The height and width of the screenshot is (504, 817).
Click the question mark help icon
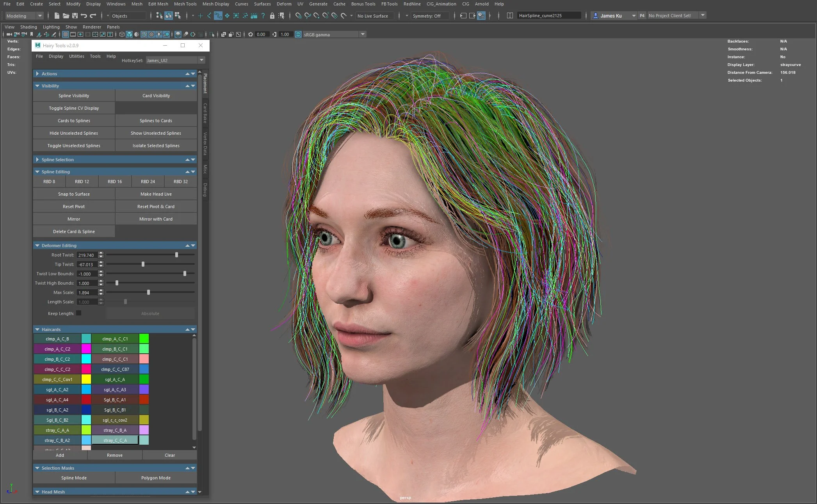[263, 16]
